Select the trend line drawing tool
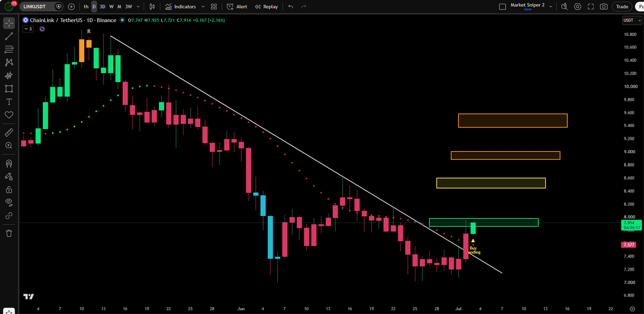This screenshot has width=644, height=314. click(9, 36)
